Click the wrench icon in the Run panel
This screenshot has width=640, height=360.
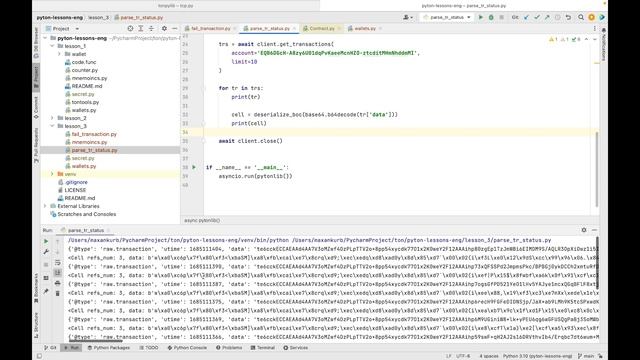[46, 252]
